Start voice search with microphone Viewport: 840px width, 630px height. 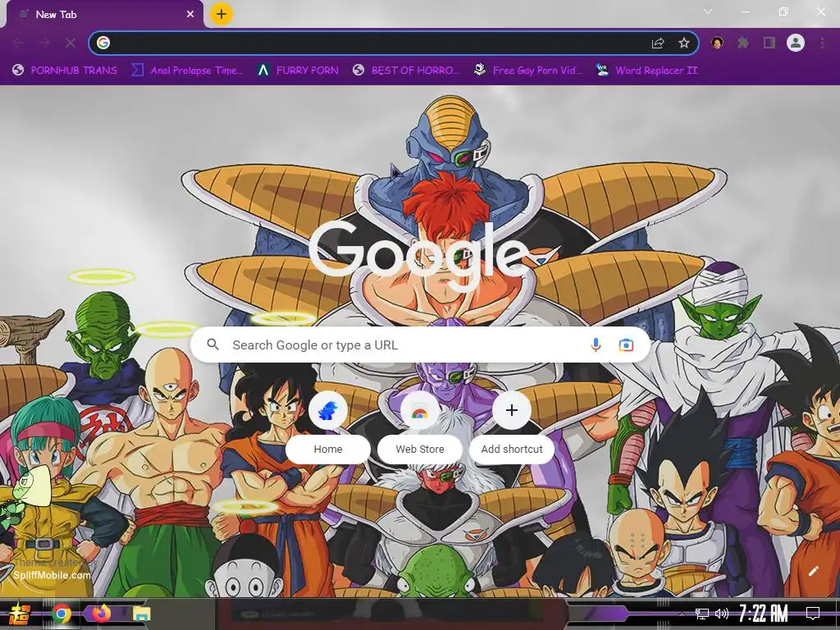click(x=596, y=345)
